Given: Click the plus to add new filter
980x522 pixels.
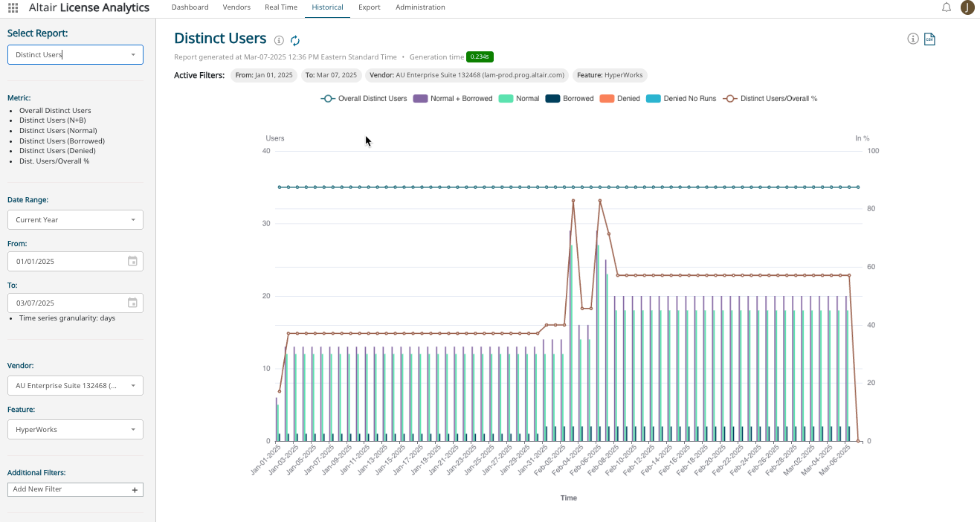Looking at the screenshot, I should tap(135, 490).
